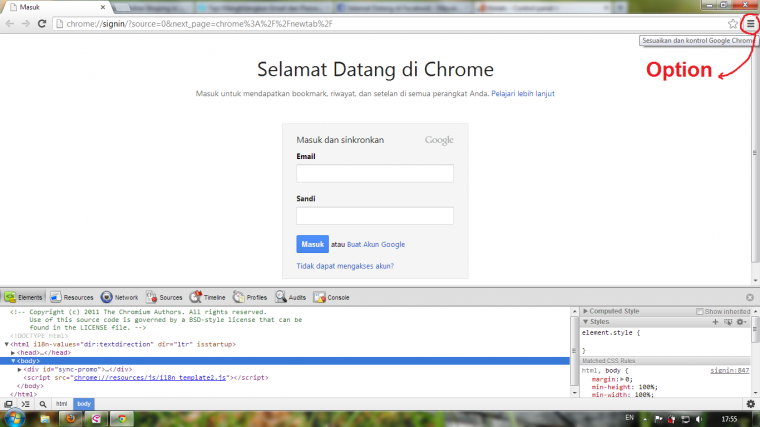Undock DevTools into separate window

click(x=8, y=404)
